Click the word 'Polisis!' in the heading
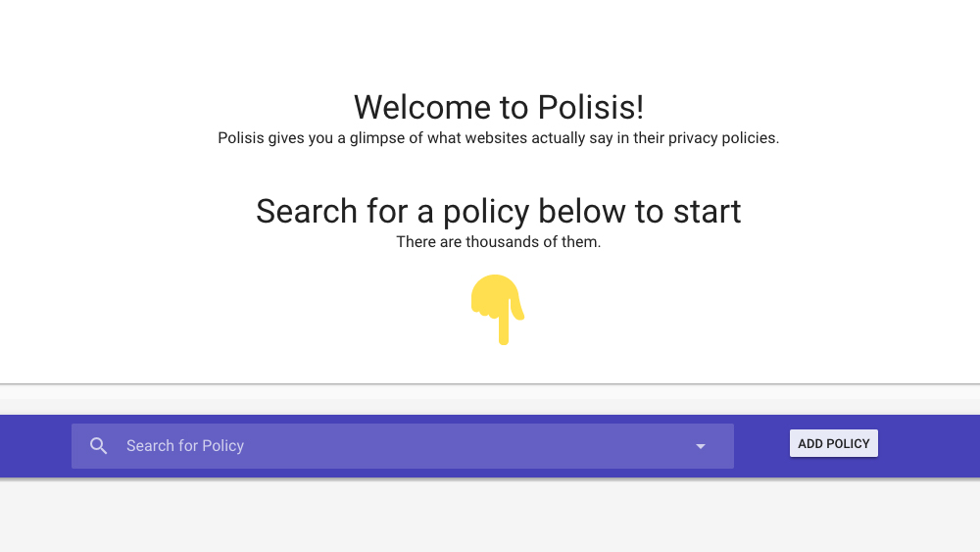This screenshot has height=552, width=980. click(590, 107)
